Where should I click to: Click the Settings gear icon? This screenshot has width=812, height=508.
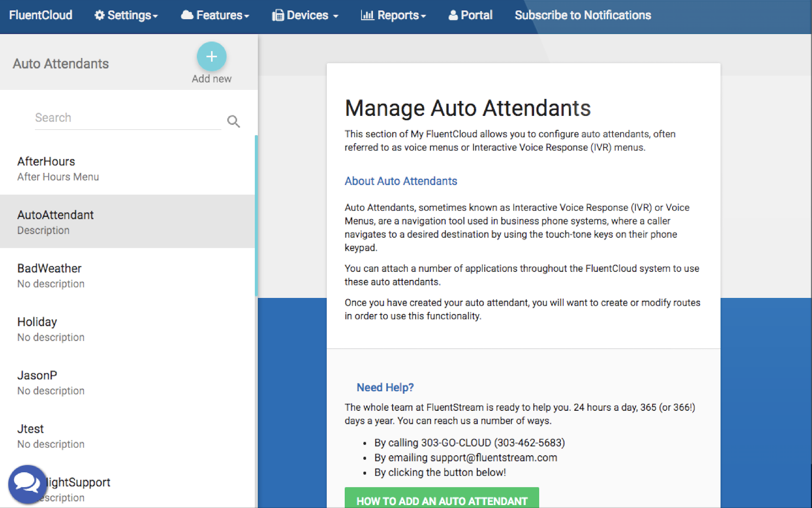[x=99, y=15]
